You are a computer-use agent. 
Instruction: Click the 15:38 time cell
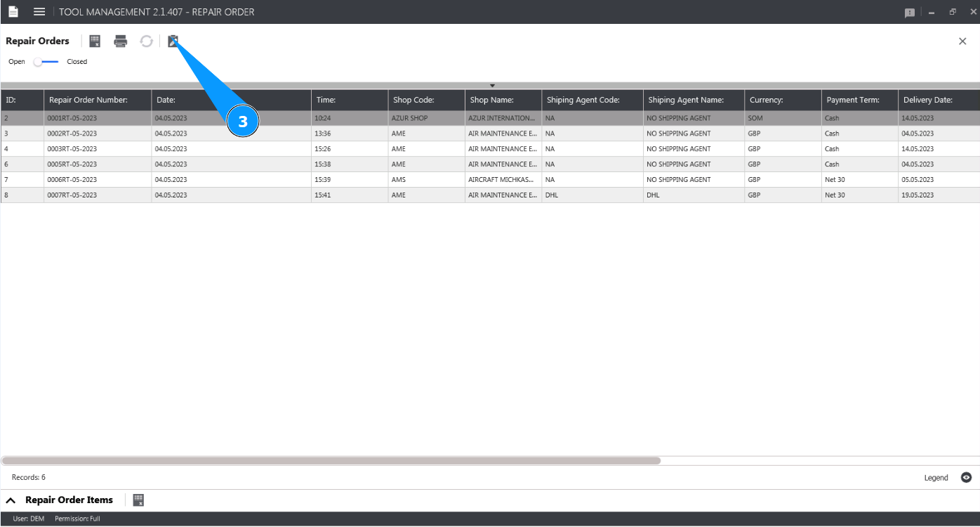coord(350,164)
